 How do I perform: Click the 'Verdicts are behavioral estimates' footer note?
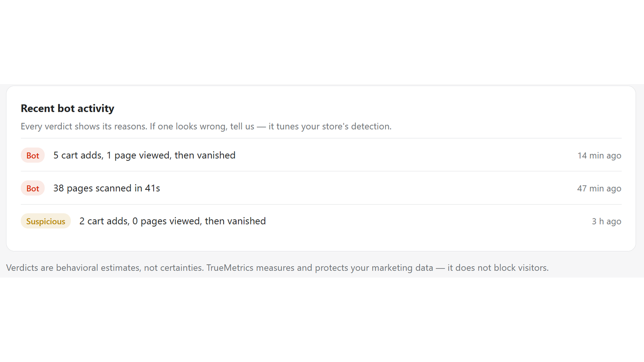click(277, 268)
